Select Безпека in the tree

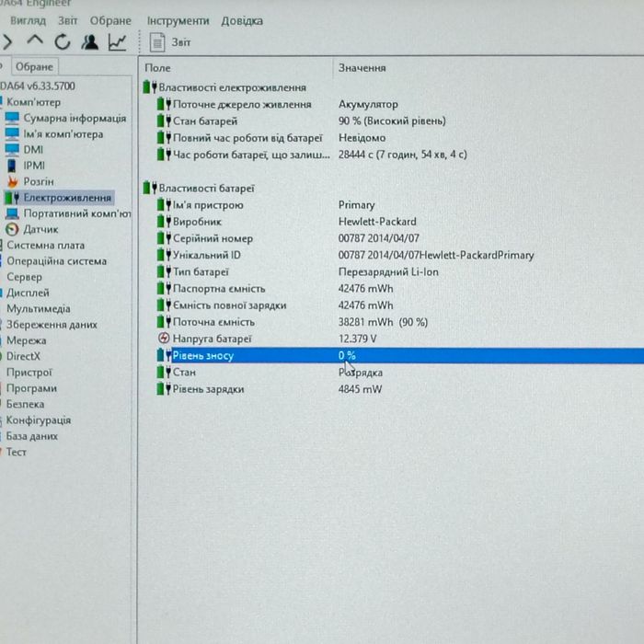pos(26,404)
